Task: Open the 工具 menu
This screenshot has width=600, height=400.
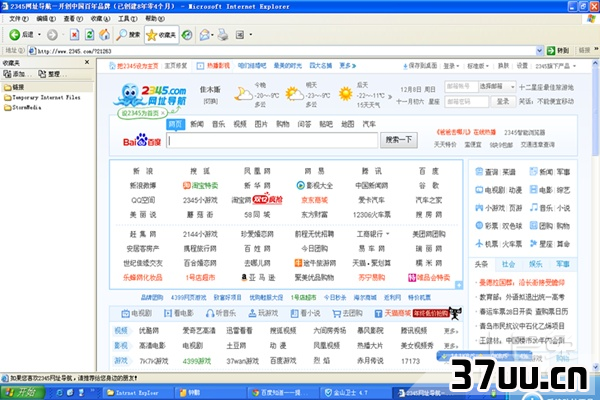Action: click(127, 18)
